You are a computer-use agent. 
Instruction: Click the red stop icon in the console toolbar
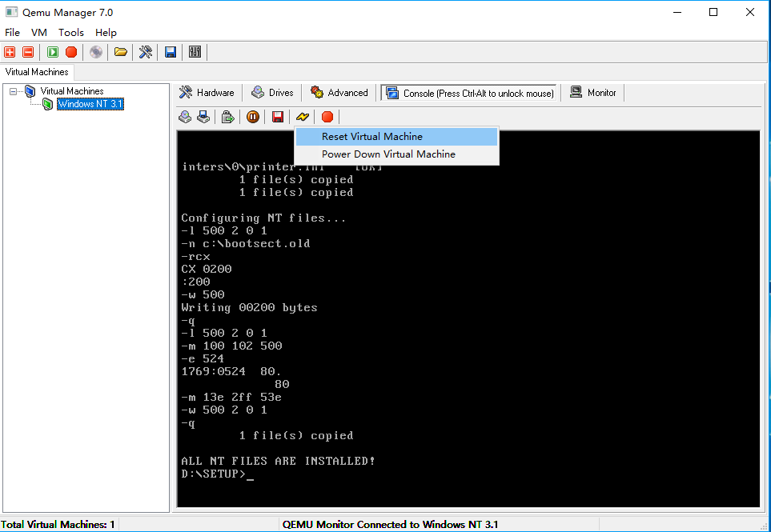tap(327, 117)
